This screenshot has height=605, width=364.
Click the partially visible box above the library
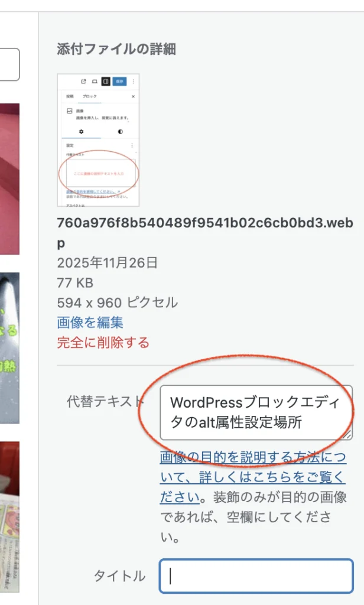9,64
